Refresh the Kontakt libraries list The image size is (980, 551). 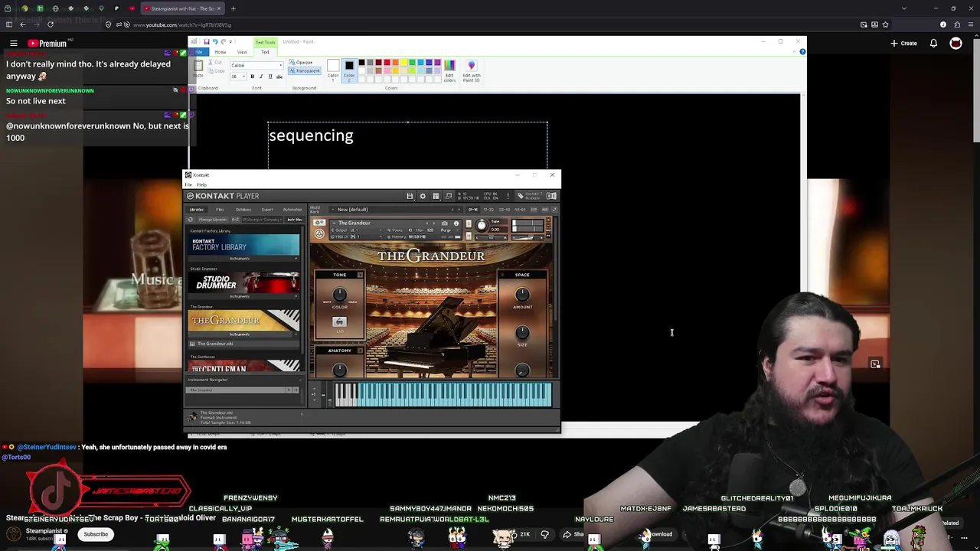[191, 220]
